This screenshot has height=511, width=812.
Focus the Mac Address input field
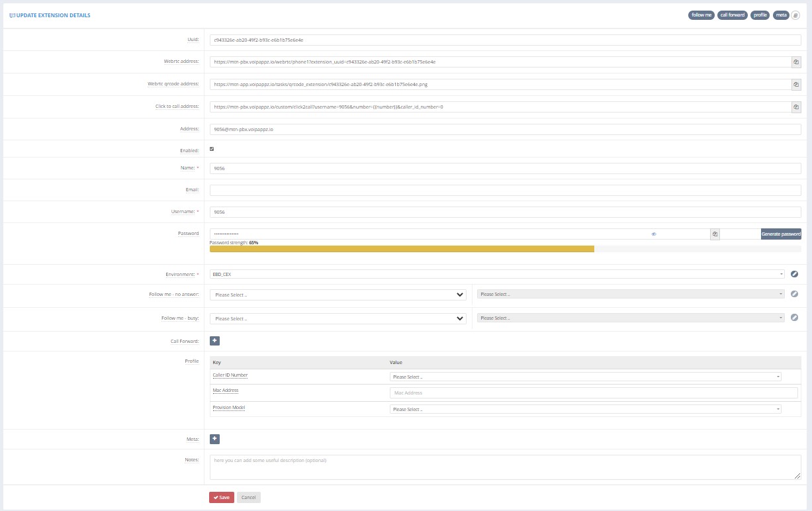click(594, 393)
